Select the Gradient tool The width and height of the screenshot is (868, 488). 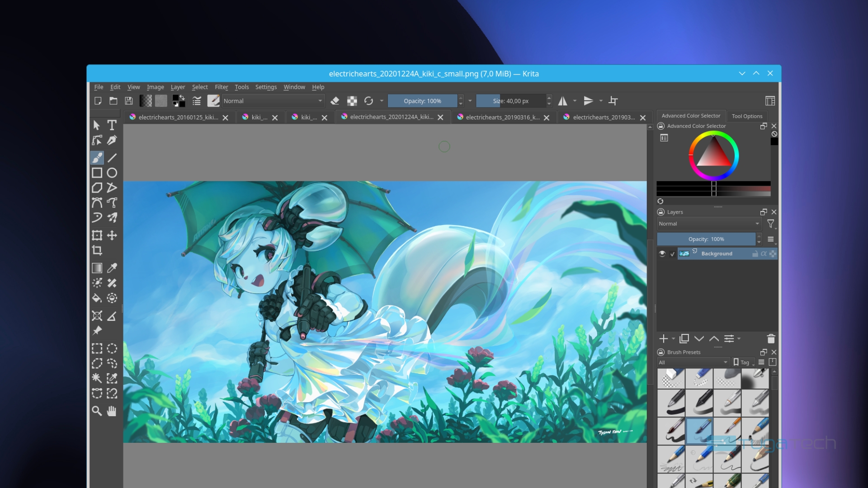click(97, 268)
